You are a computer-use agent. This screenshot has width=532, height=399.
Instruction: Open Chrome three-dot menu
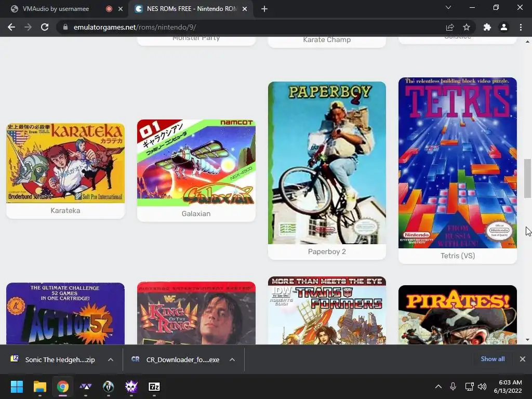(521, 27)
